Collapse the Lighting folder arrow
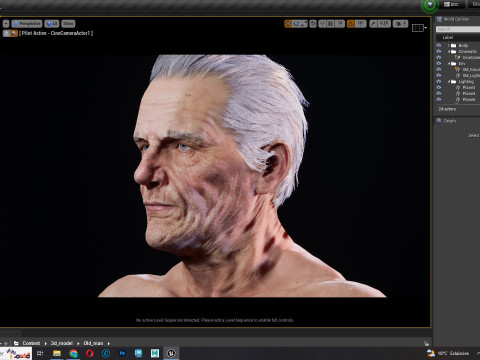Viewport: 480px width, 360px height. tap(449, 81)
